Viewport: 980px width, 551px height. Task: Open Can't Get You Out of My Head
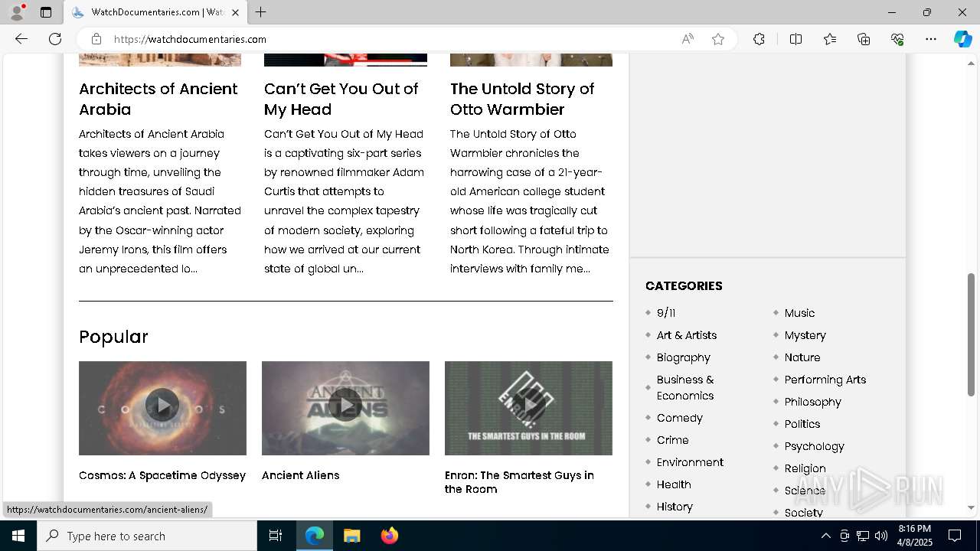click(x=341, y=99)
